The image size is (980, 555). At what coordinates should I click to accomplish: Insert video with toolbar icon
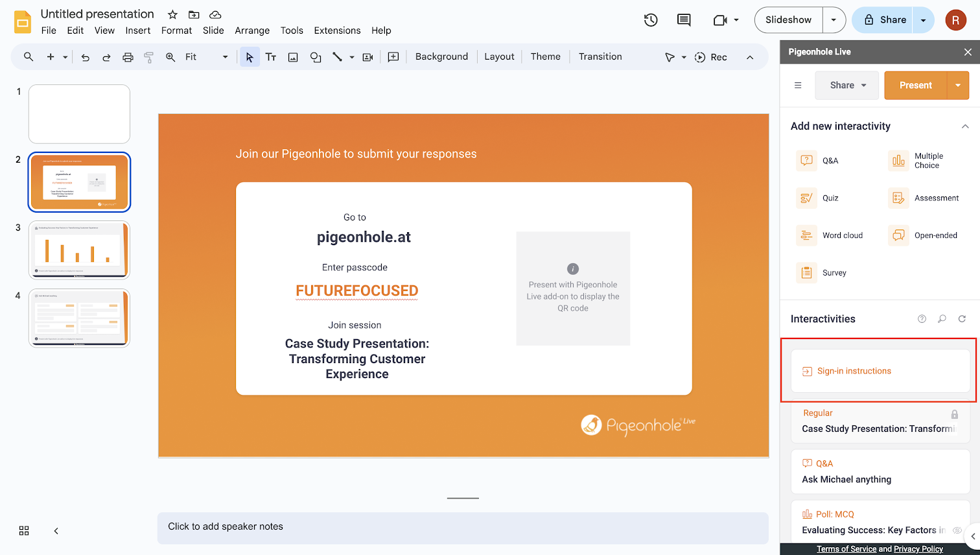367,57
